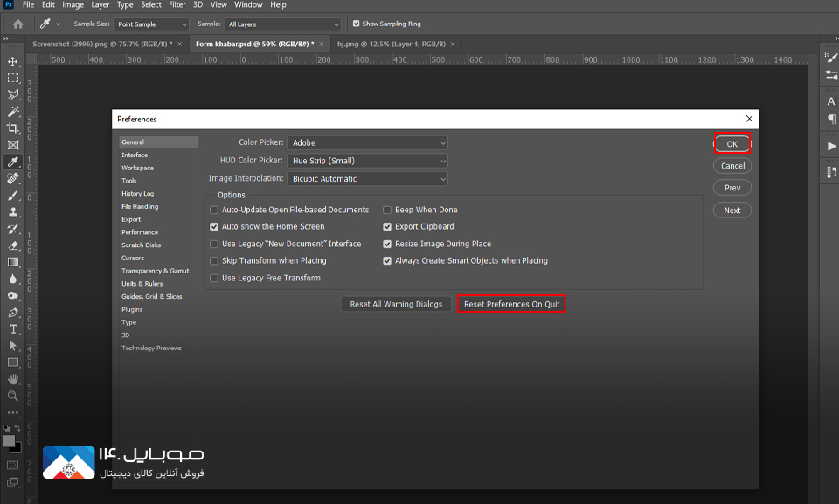Click Reset Preferences On Quit

point(511,305)
